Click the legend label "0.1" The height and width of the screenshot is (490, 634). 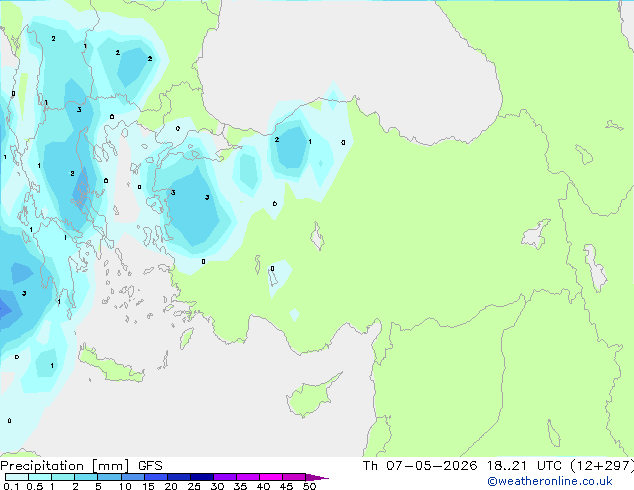[11, 486]
